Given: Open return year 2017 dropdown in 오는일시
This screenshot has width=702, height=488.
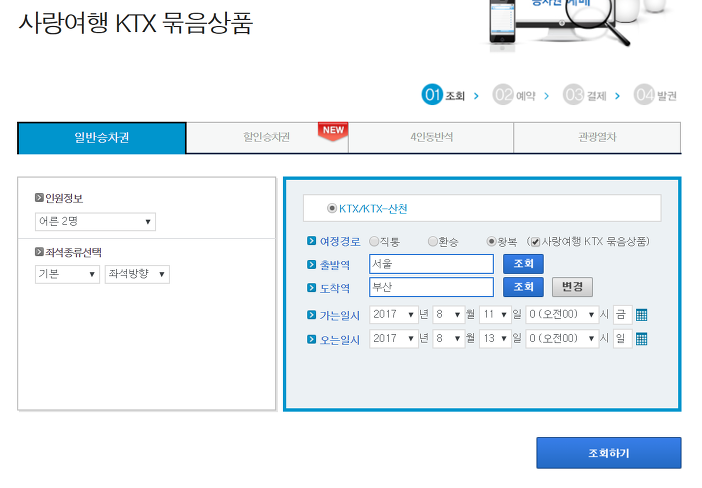Looking at the screenshot, I should (x=394, y=338).
